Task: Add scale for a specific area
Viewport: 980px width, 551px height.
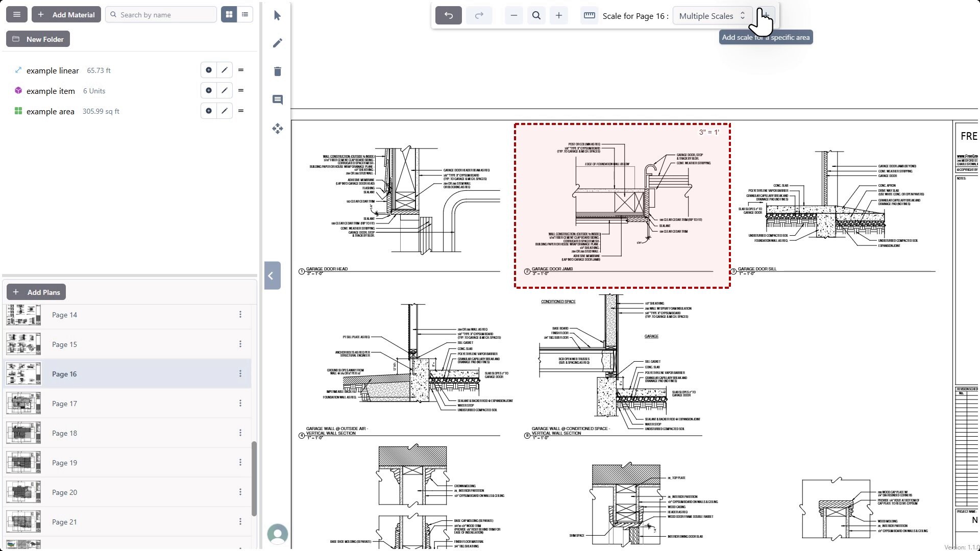Action: click(766, 15)
